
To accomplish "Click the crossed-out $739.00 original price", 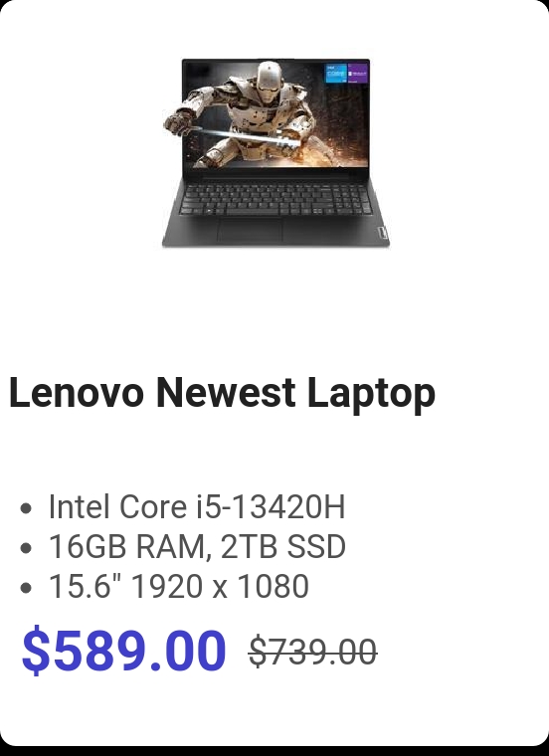I will (x=313, y=652).
